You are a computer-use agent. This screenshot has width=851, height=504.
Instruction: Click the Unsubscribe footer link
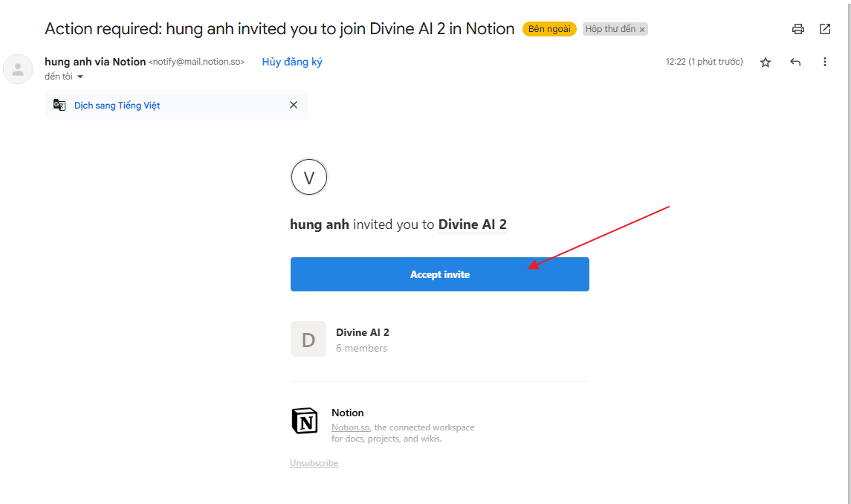click(314, 463)
